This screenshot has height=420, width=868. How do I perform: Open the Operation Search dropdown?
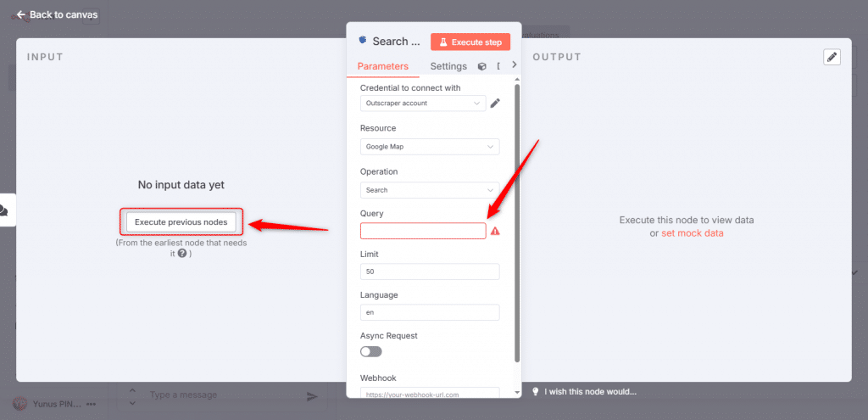coord(430,190)
